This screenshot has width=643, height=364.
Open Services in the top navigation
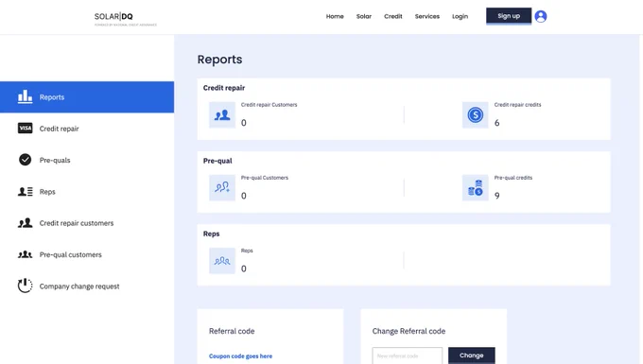(426, 16)
